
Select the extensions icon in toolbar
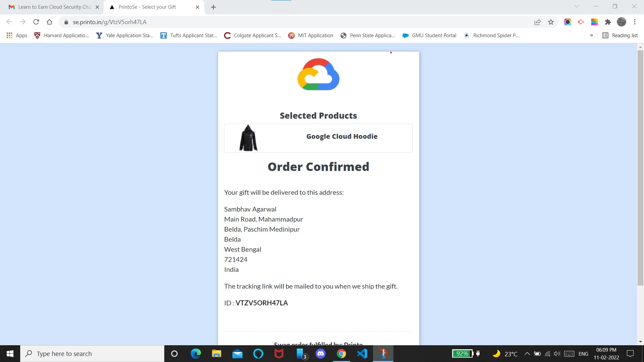609,22
